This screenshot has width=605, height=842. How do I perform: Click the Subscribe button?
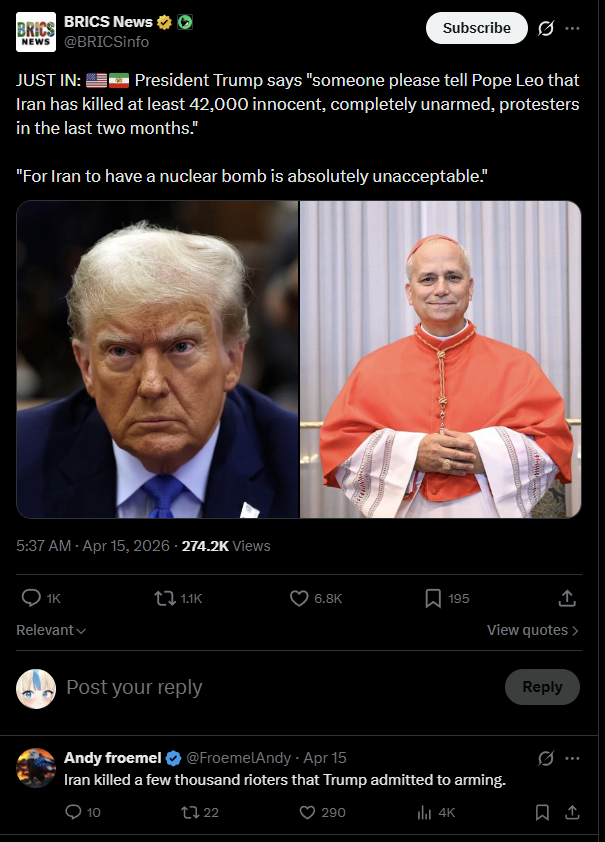tap(477, 28)
